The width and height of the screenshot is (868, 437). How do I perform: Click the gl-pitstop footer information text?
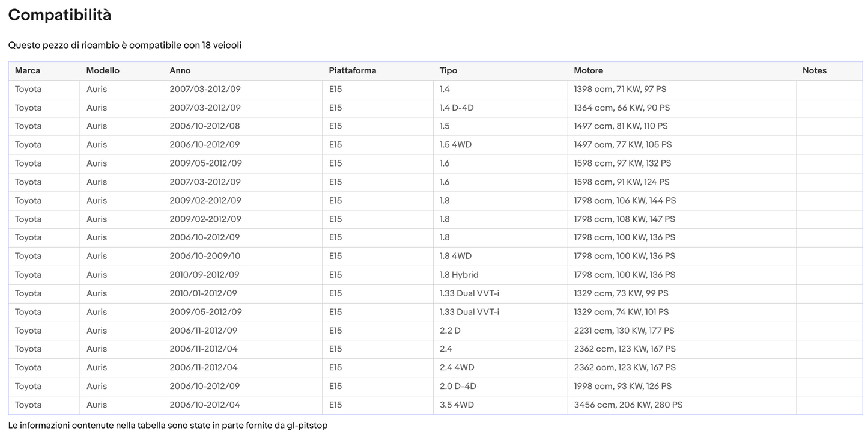click(168, 426)
